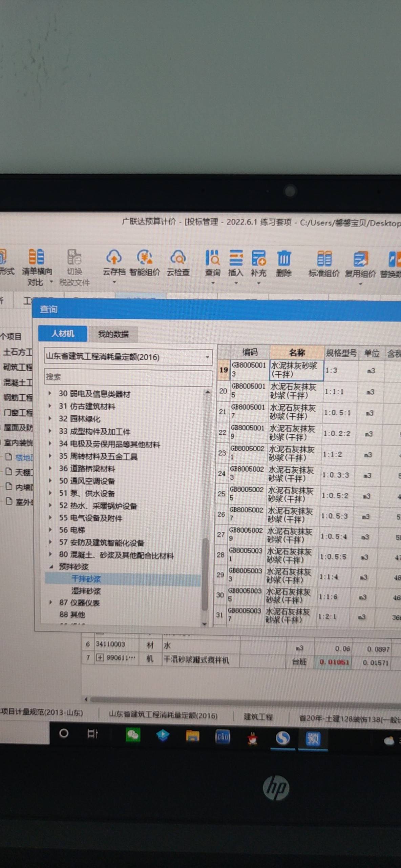
Task: Click the 编码 column header
Action: [x=250, y=352]
